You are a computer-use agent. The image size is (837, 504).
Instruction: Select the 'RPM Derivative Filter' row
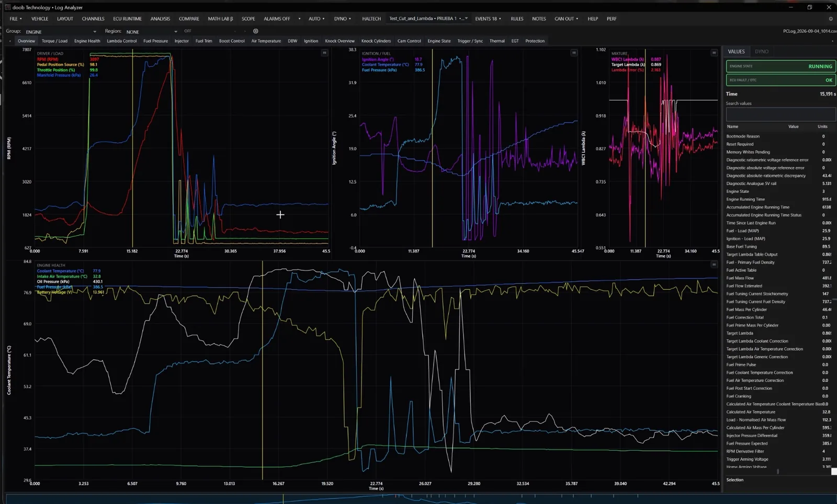(x=779, y=451)
